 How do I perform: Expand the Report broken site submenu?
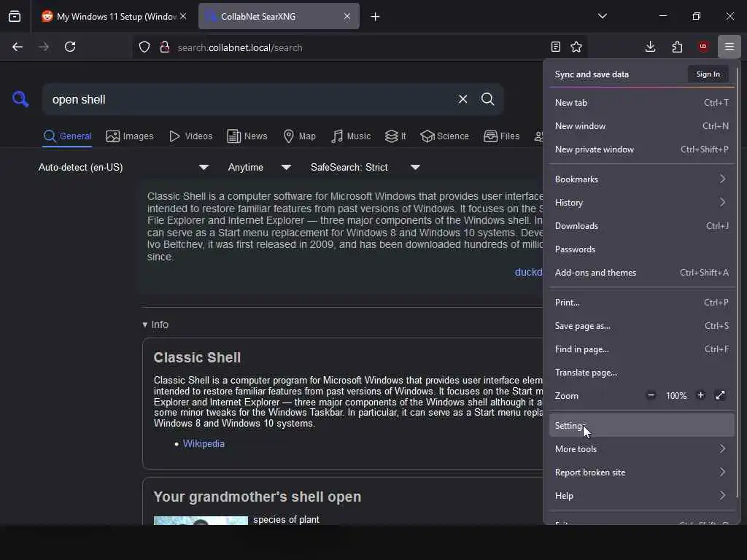(642, 472)
